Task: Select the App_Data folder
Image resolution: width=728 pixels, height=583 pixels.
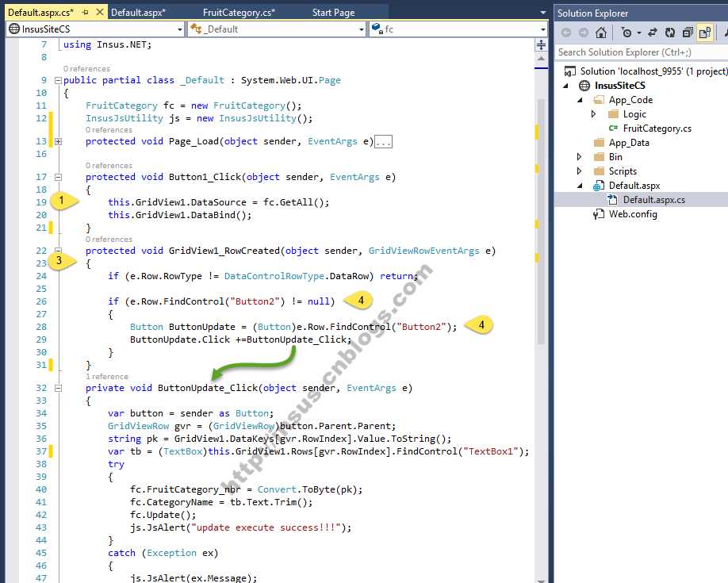Action: pyautogui.click(x=629, y=143)
